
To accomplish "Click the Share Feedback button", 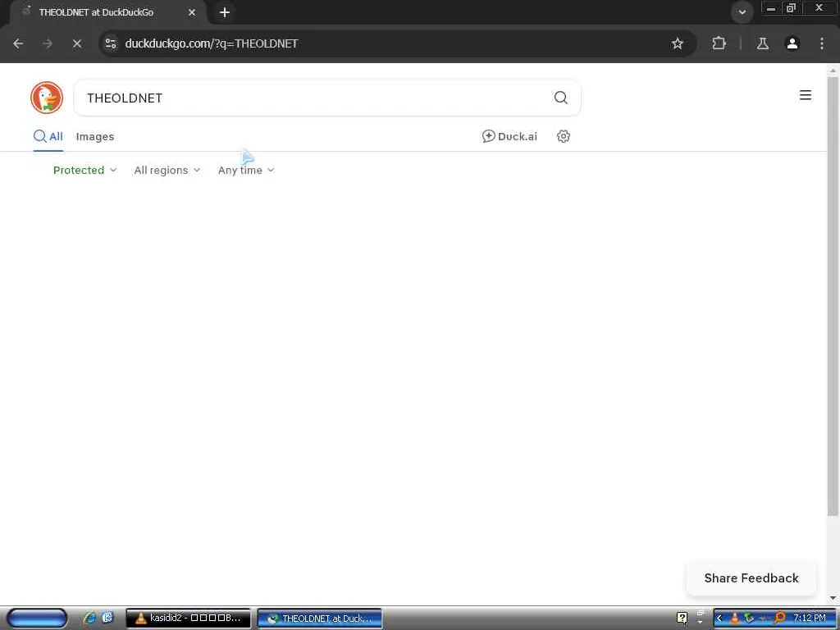I will [751, 578].
